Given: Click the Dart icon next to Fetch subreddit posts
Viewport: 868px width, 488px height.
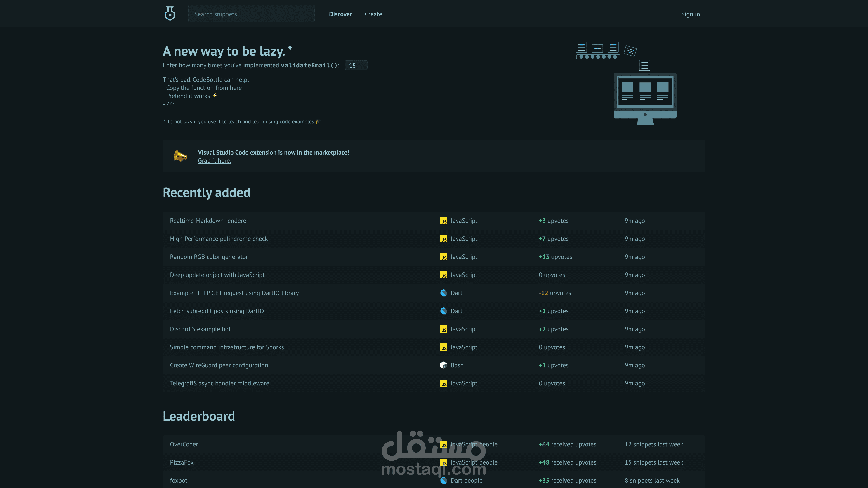Looking at the screenshot, I should pos(443,310).
